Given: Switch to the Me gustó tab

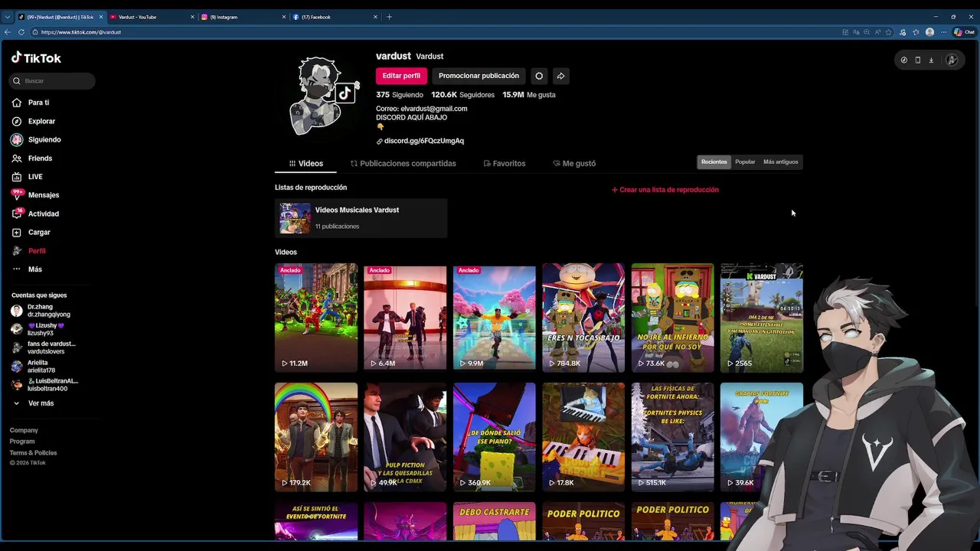Looking at the screenshot, I should click(574, 164).
